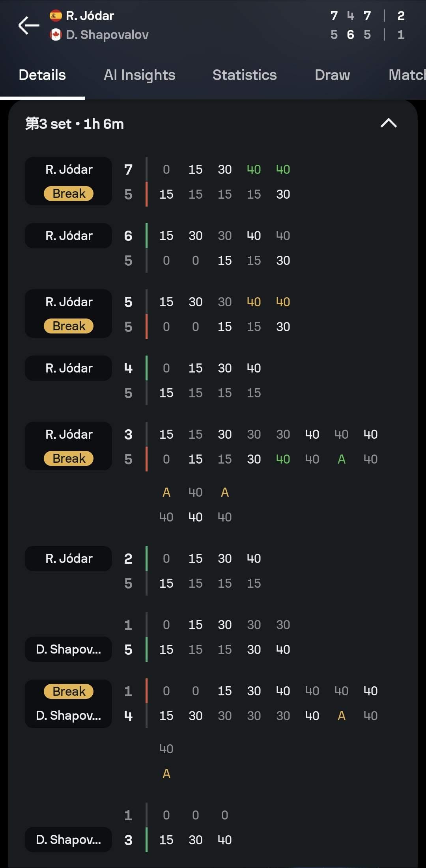Select the D. Shapov... server label at 1-3
This screenshot has width=426, height=868.
pos(69,840)
